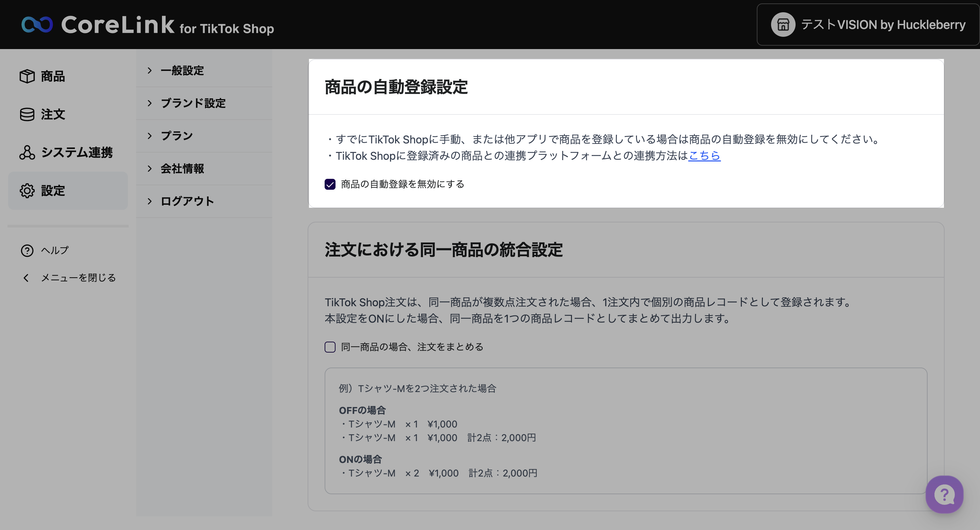The height and width of the screenshot is (530, 980).
Task: Enable 同一商品の場合、注文をまとめる checkbox
Action: coord(330,347)
